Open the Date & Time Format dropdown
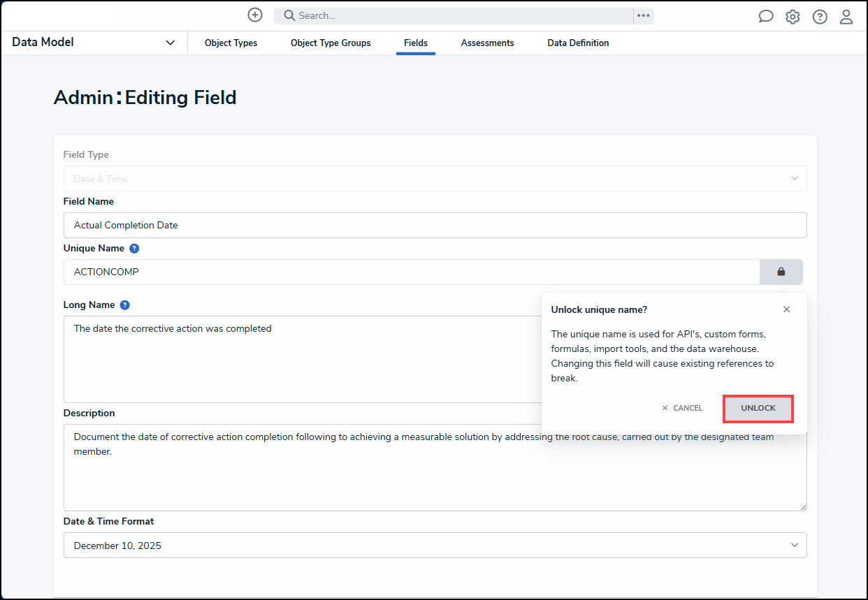868x600 pixels. click(x=435, y=546)
